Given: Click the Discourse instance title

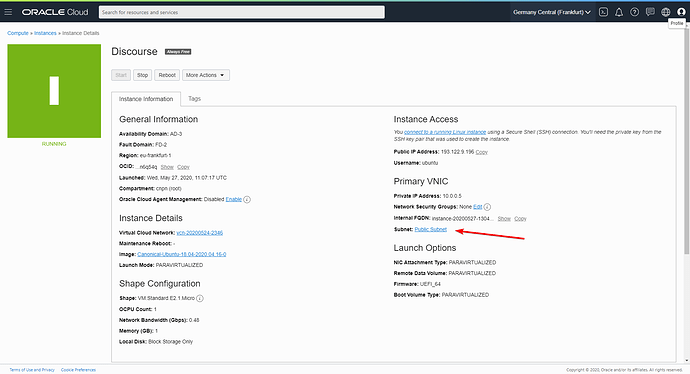Looking at the screenshot, I should point(134,51).
